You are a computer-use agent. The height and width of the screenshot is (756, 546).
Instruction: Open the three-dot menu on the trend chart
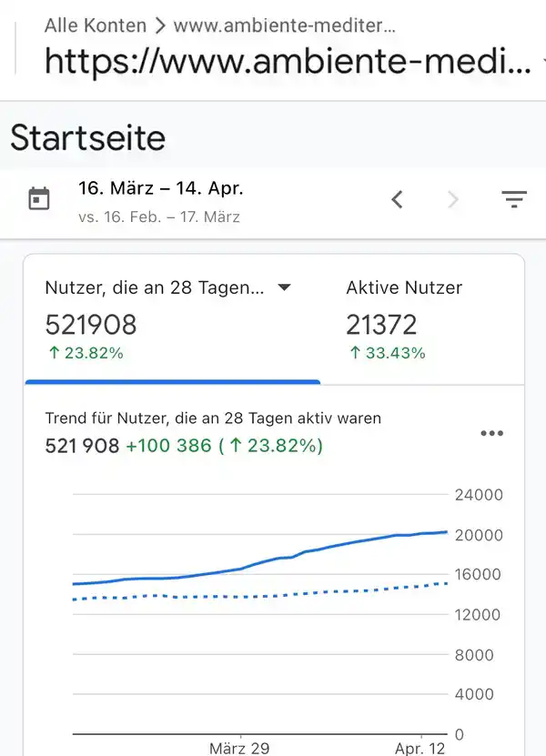click(x=491, y=433)
